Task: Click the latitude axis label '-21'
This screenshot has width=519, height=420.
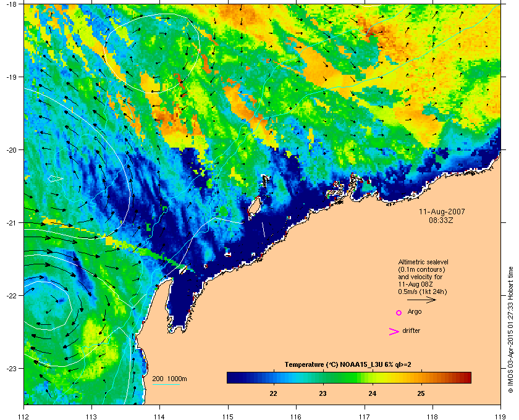Action: 11,222
